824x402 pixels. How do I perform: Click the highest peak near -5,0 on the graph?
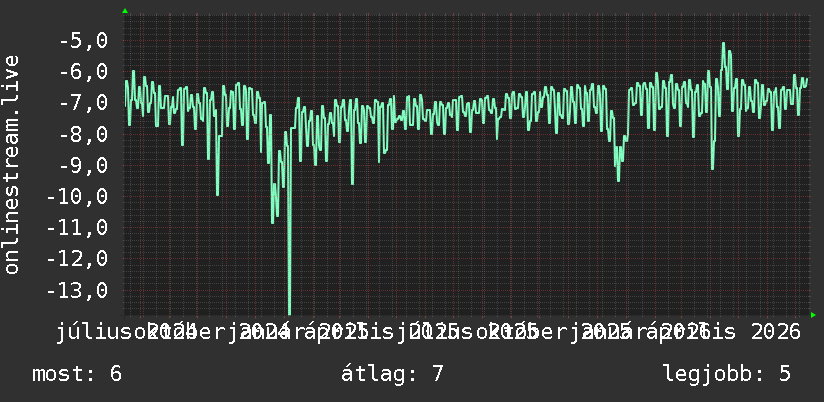[x=724, y=44]
